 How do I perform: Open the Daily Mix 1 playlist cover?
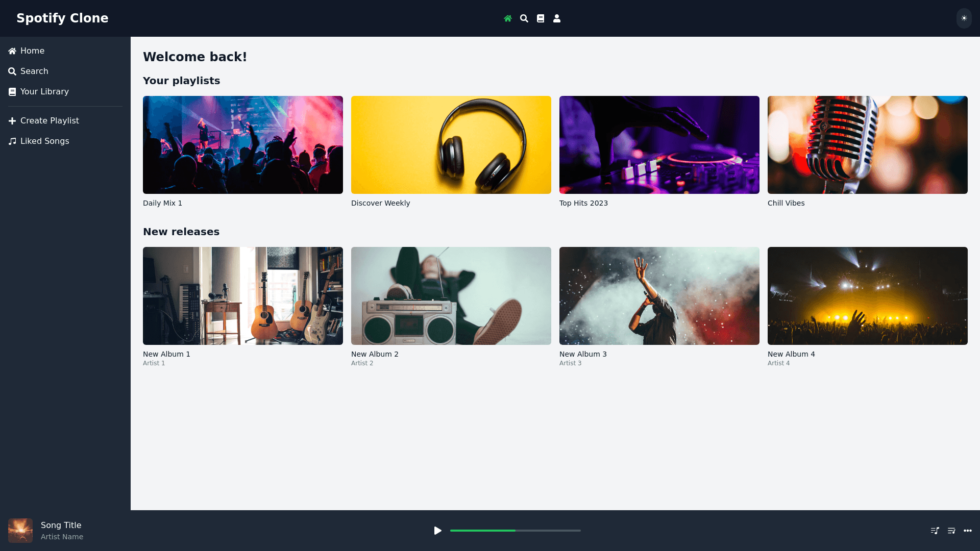pos(243,145)
